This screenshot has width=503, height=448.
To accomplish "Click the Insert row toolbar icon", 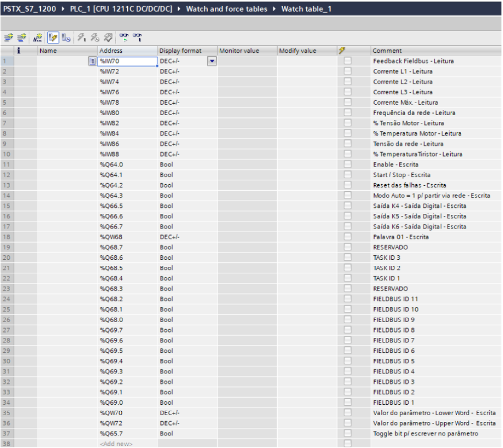I will pyautogui.click(x=9, y=38).
